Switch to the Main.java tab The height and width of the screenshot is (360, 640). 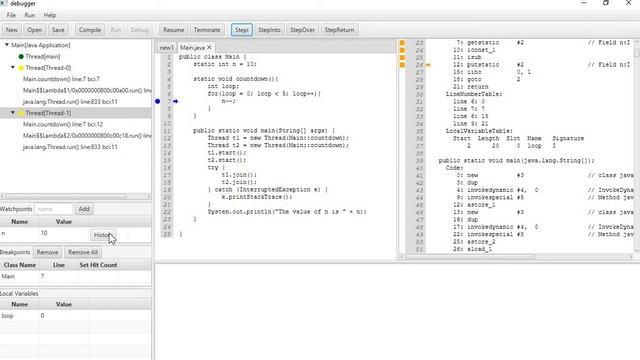click(x=192, y=48)
